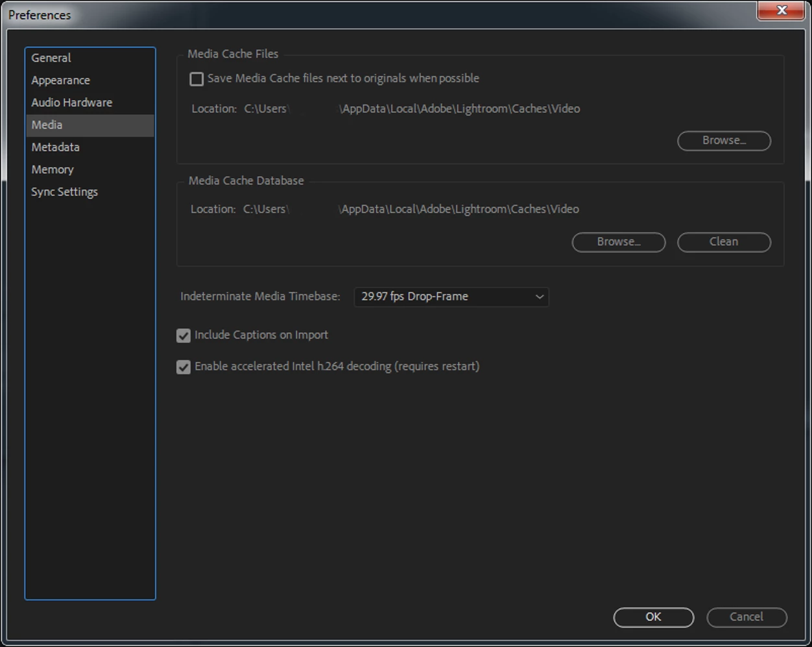
Task: Uncheck Include Captions on Import
Action: coord(184,336)
